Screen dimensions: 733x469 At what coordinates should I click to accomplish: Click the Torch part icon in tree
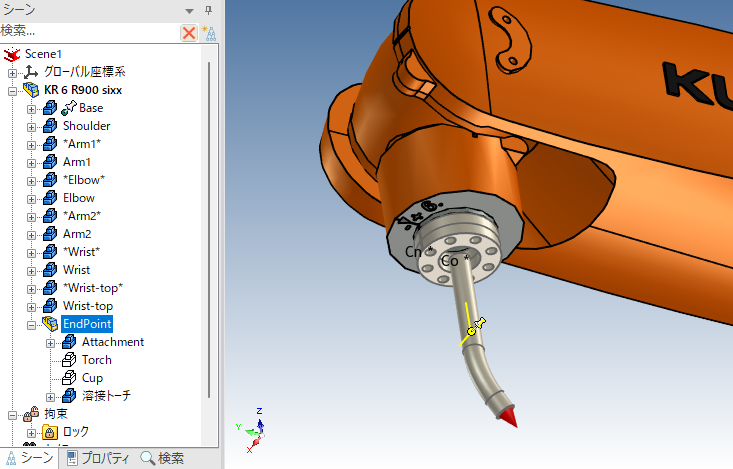(69, 360)
